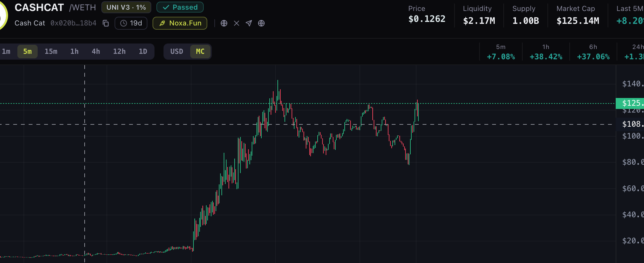644x263 pixels.
Task: Choose the 4h timeframe
Action: point(96,52)
